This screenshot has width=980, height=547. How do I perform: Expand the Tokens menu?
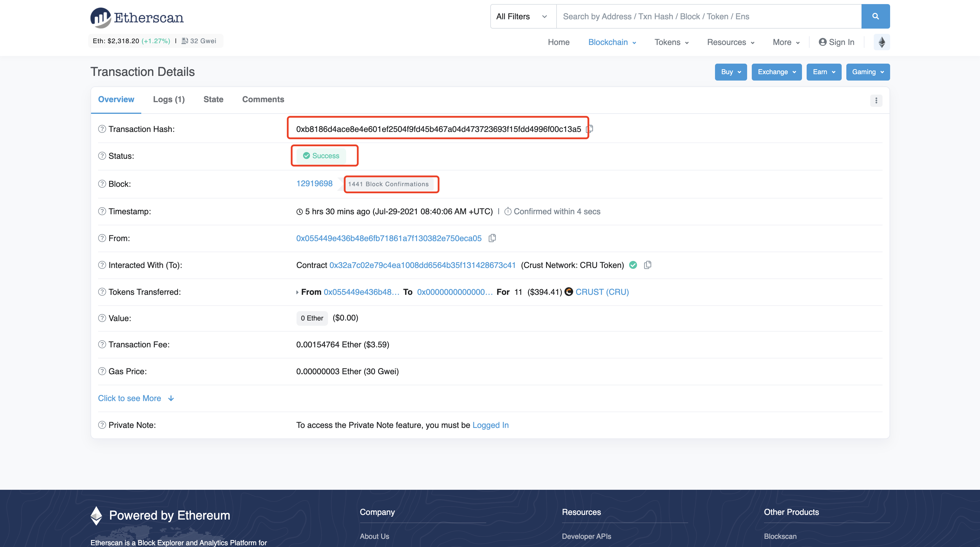pyautogui.click(x=672, y=42)
